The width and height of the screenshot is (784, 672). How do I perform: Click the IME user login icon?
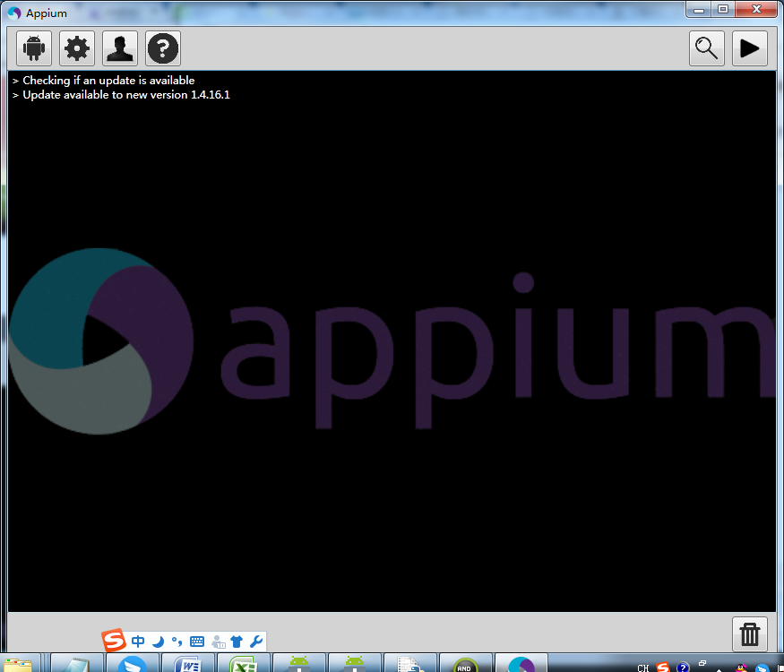(218, 642)
